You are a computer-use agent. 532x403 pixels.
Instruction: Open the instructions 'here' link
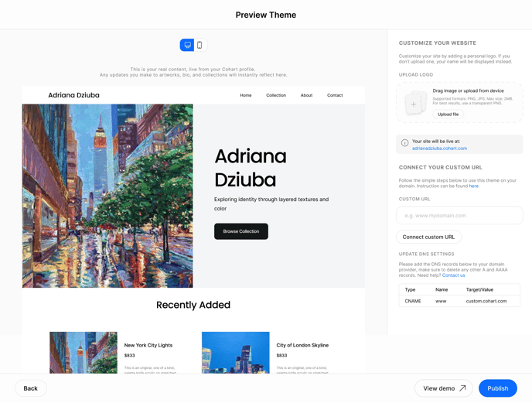click(x=473, y=186)
